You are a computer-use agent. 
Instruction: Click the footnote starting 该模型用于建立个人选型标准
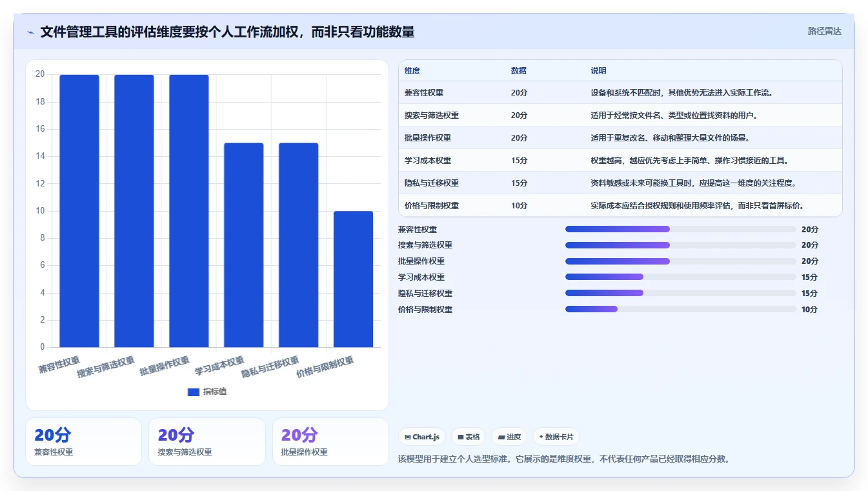point(563,459)
